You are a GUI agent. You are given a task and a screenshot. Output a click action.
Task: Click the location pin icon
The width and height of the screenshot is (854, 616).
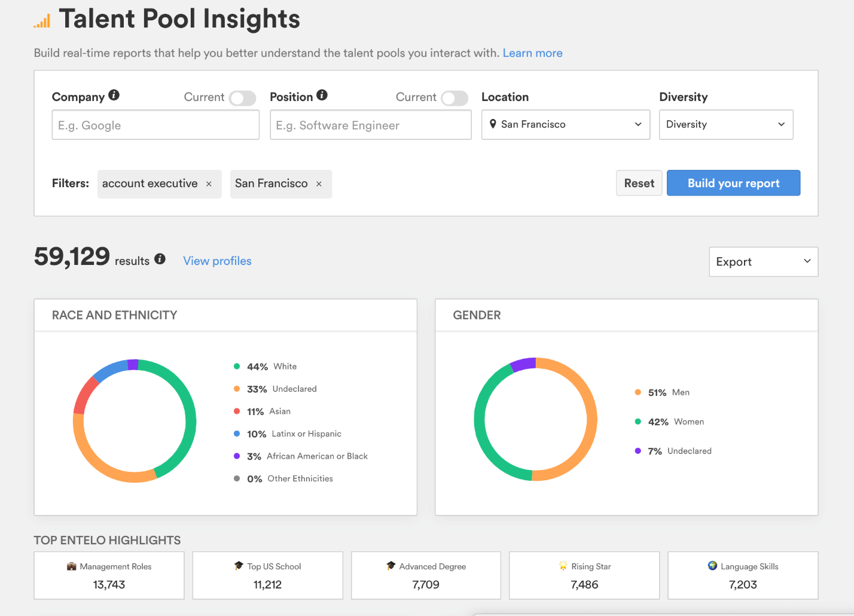[493, 124]
